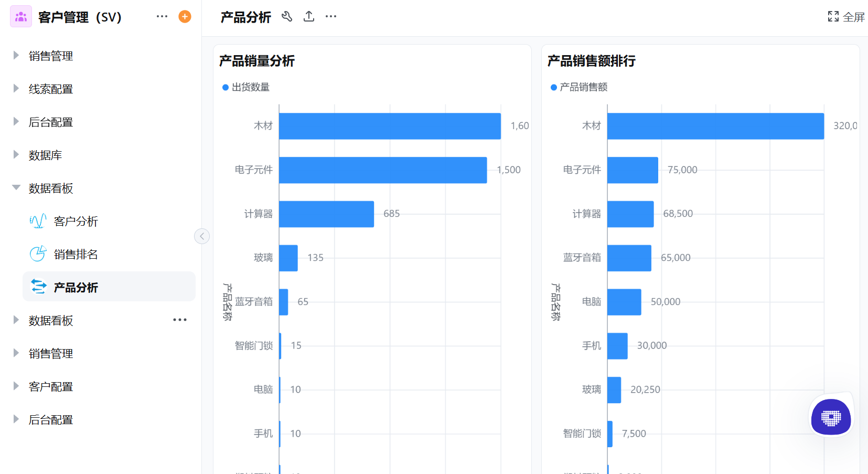Click the 产品分析 arrows icon in sidebar
Image resolution: width=868 pixels, height=474 pixels.
37,287
